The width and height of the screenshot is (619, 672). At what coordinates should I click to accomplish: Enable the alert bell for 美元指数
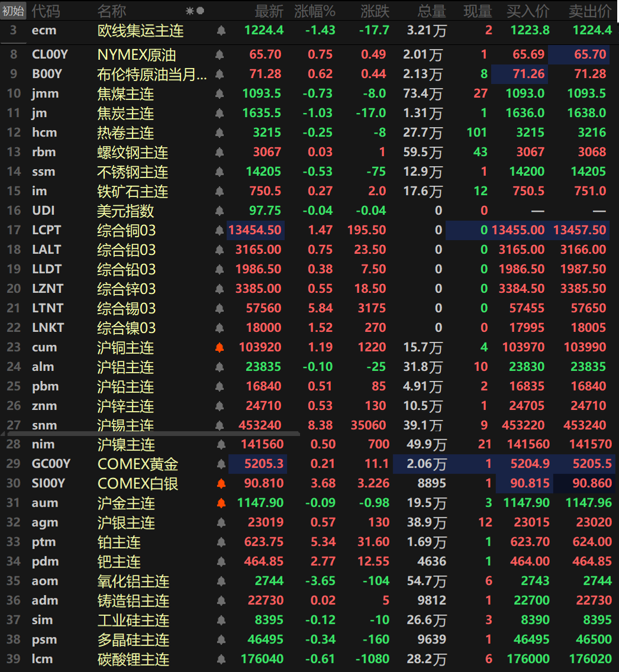coord(220,211)
